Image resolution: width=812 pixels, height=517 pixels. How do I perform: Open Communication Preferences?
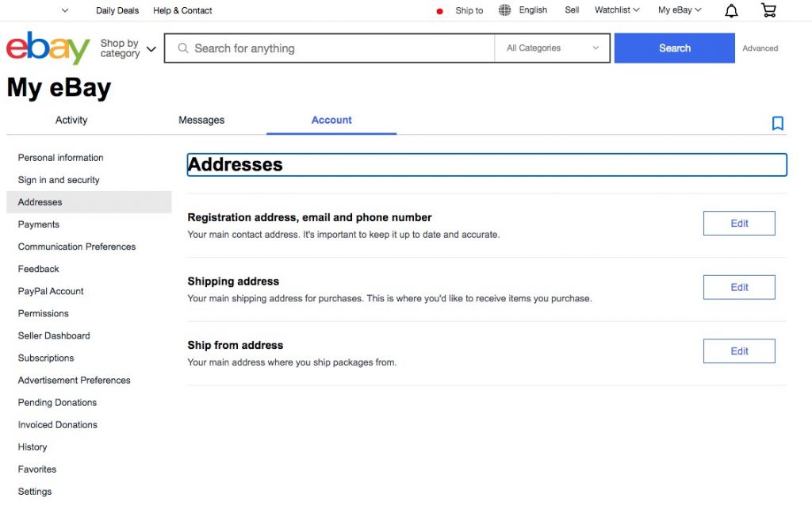[x=77, y=247]
